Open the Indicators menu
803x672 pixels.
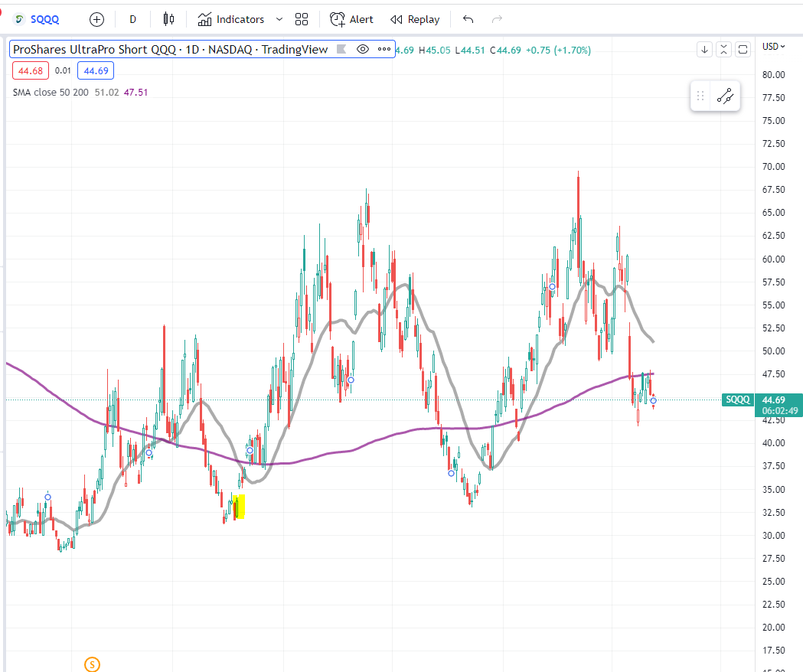pos(231,19)
